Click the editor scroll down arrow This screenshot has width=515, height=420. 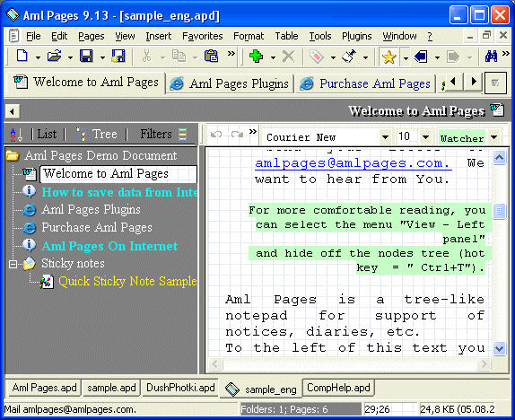point(499,348)
